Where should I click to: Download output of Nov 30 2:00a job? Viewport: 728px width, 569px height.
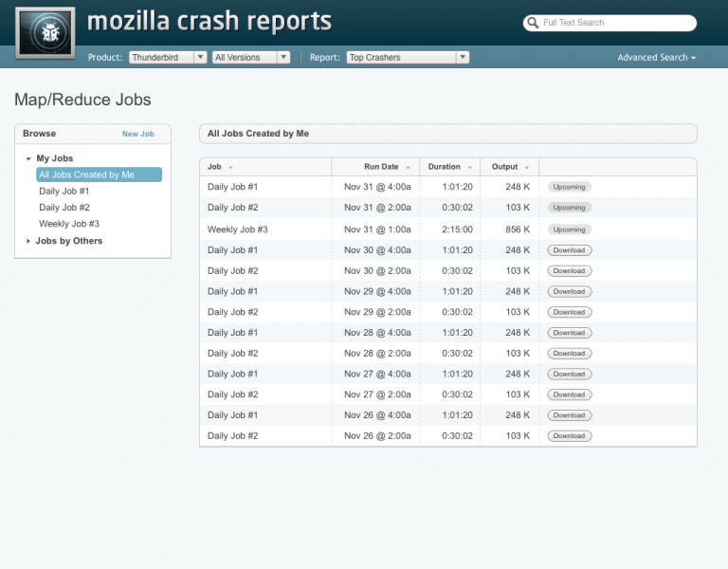[569, 271]
